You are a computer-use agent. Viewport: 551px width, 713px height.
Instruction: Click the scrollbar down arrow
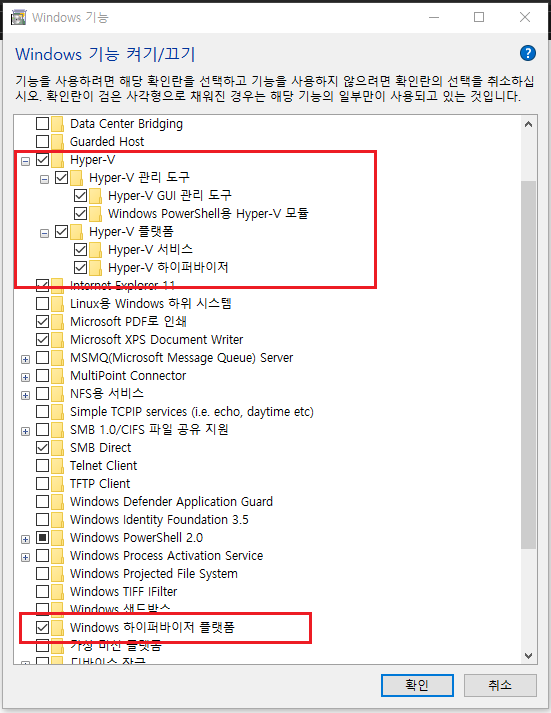pyautogui.click(x=528, y=656)
